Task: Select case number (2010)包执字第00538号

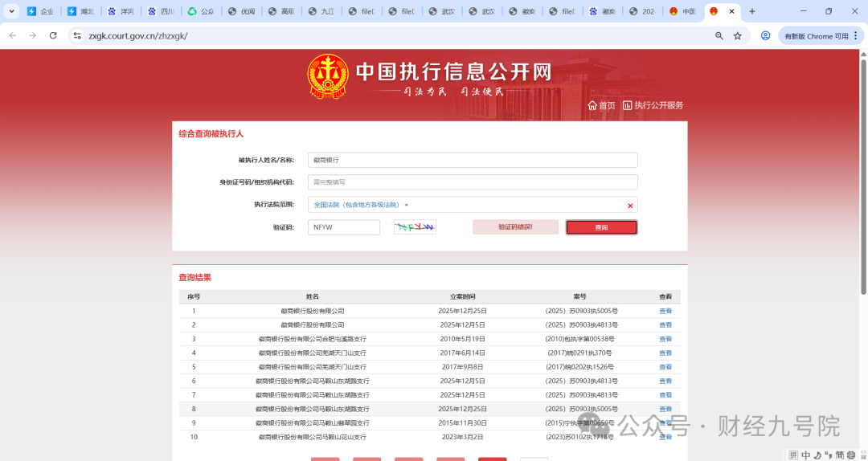Action: (579, 339)
